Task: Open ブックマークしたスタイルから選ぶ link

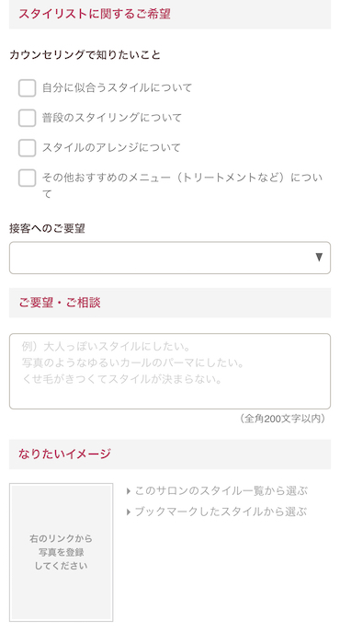Action: click(x=221, y=512)
